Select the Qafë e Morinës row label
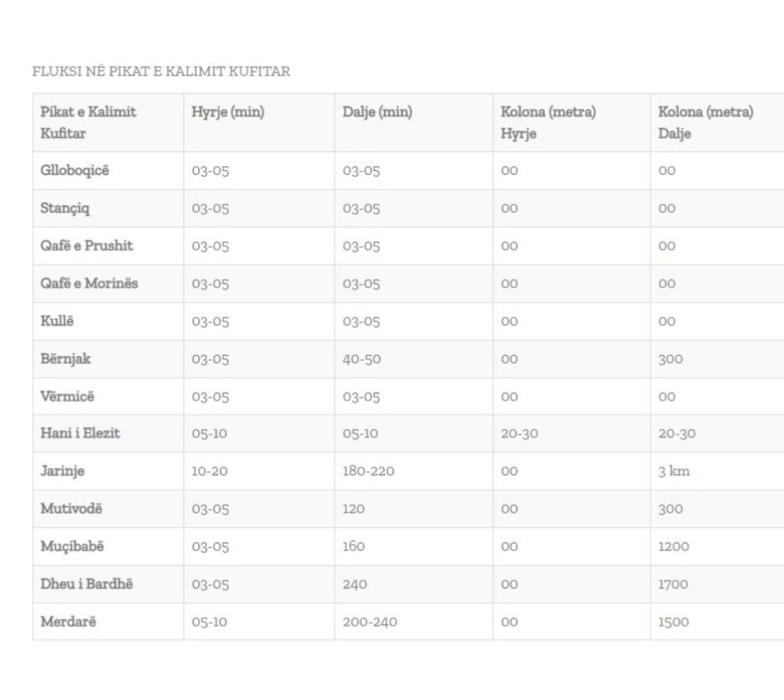Screen dimensions: 784x700 click(89, 283)
